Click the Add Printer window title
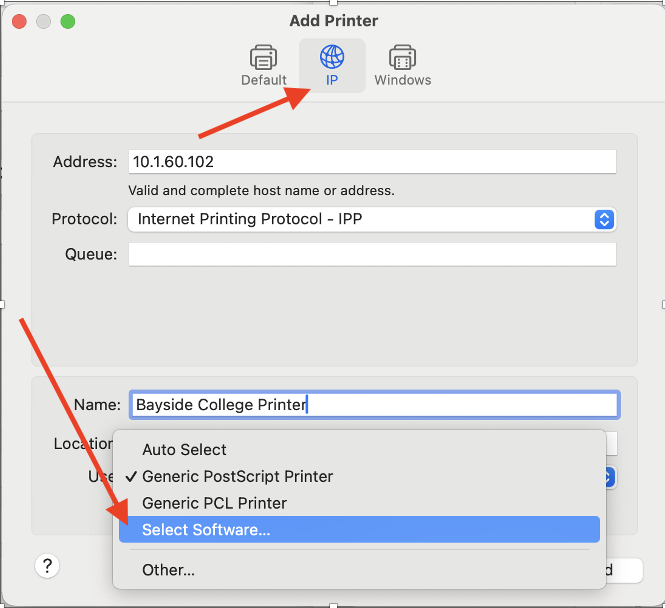 click(334, 20)
